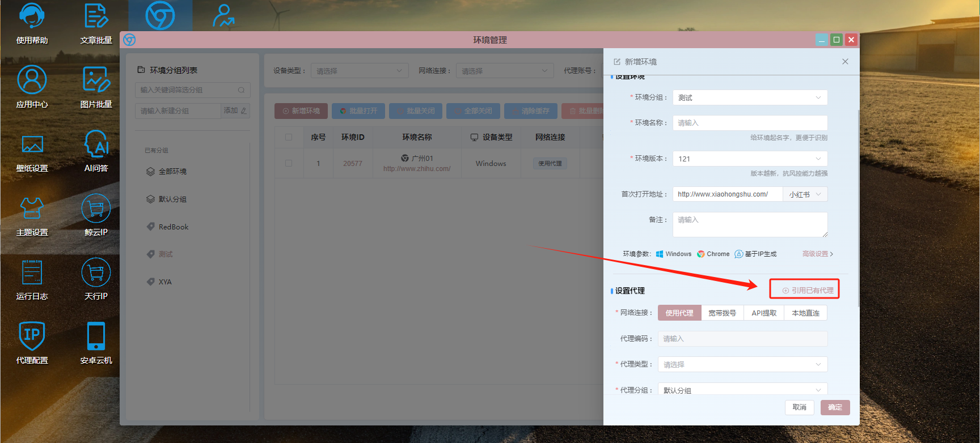Screen dimensions: 980x443
Task: Click the 清除缓存 button
Action: coord(531,111)
